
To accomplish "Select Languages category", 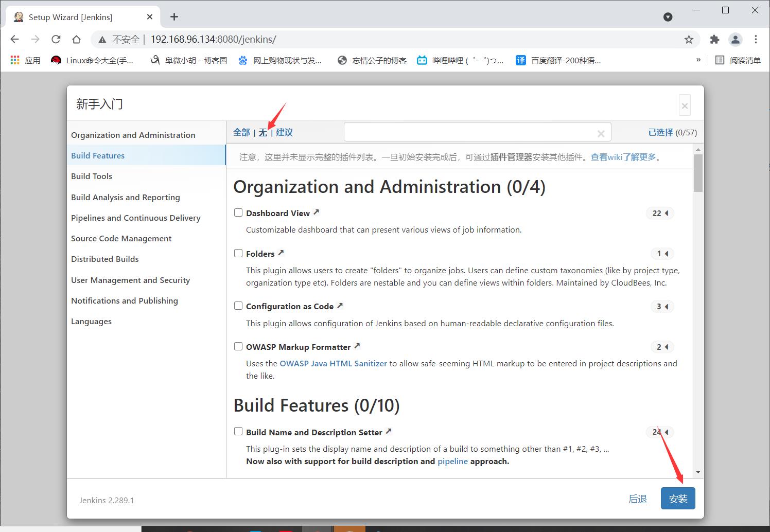I will 146,321.
